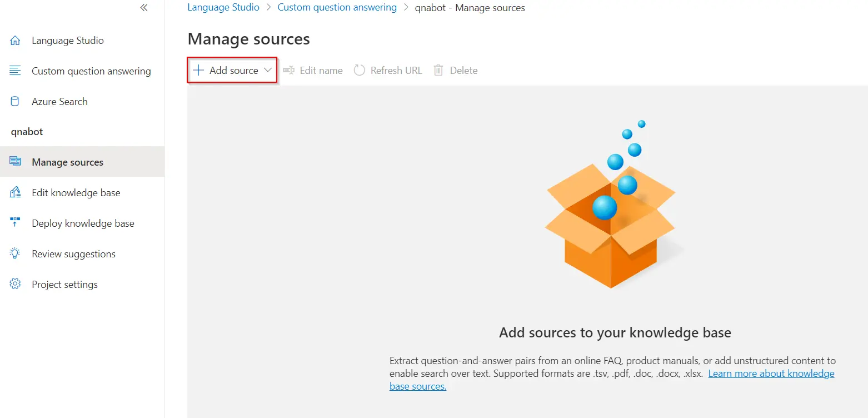Click the Project settings gear icon

[x=16, y=285]
